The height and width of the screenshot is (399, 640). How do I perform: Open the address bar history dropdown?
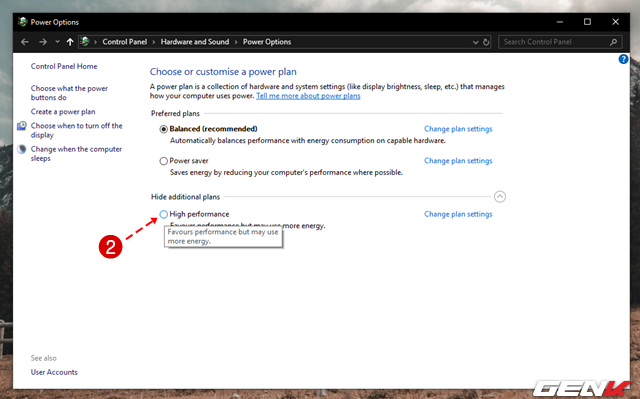tap(475, 42)
